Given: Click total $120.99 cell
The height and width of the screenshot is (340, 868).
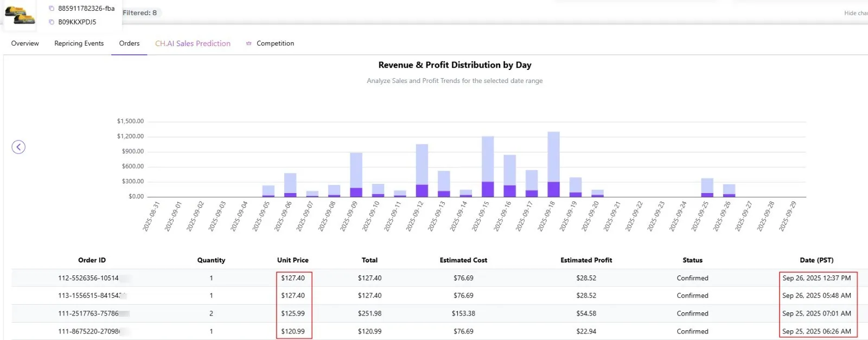Looking at the screenshot, I should click(x=369, y=331).
